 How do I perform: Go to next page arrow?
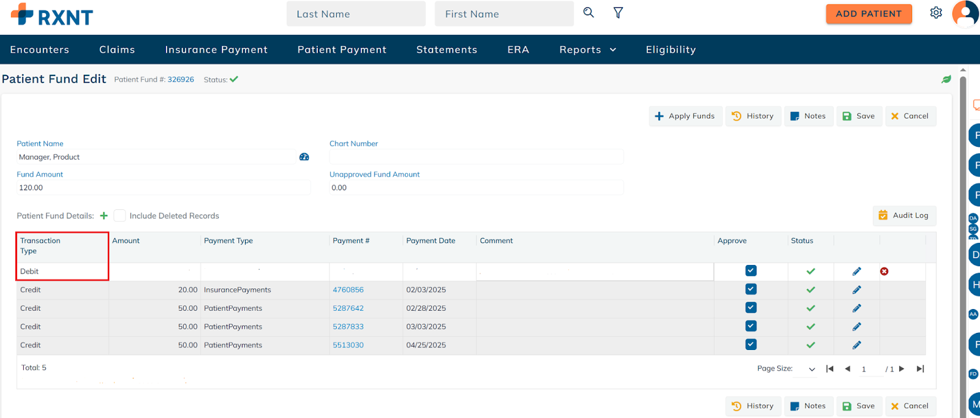(x=901, y=369)
